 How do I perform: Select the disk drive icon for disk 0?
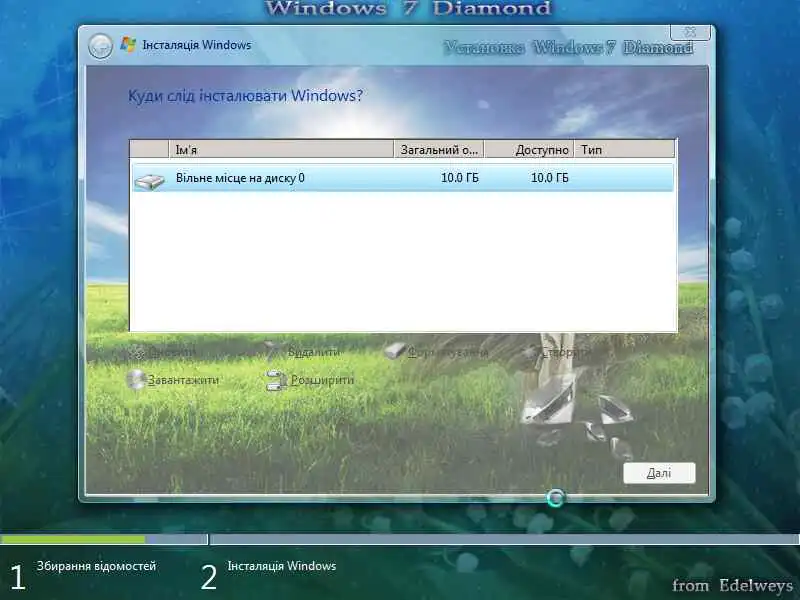coord(149,181)
